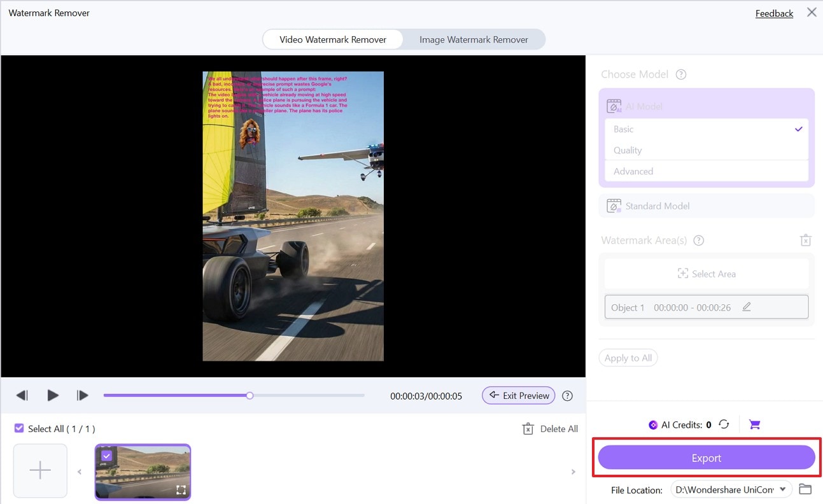This screenshot has width=823, height=504.
Task: Clear all watermark areas with trash icon
Action: 805,240
